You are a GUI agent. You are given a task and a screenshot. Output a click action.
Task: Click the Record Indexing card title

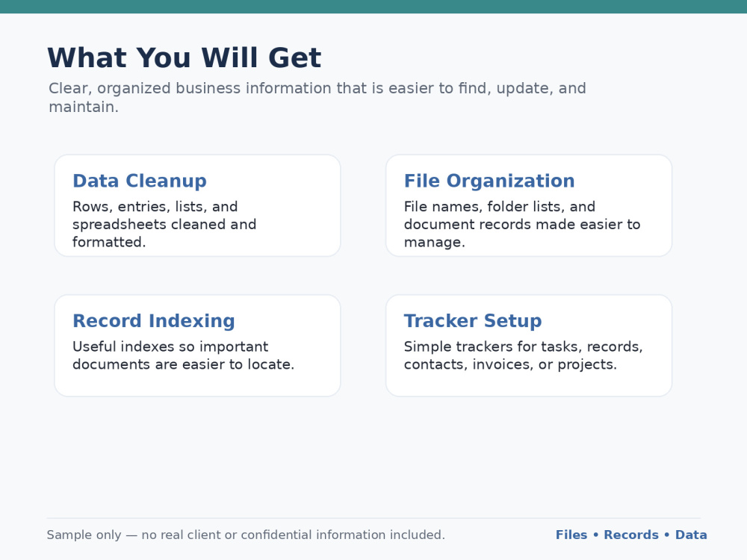tap(153, 321)
